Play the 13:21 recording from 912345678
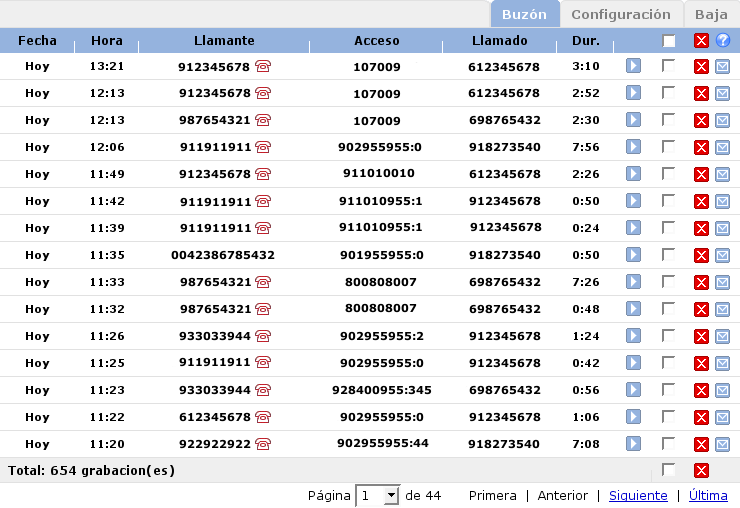 [633, 66]
